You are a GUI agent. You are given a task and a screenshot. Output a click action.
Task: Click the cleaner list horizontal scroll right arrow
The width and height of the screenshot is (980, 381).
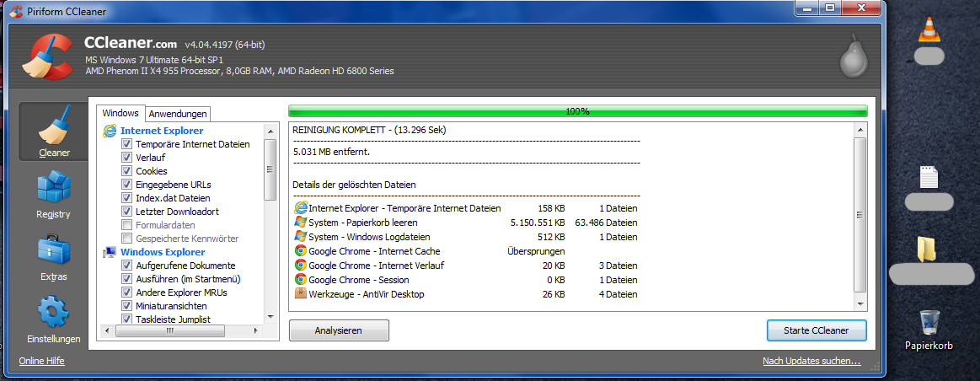click(x=255, y=331)
